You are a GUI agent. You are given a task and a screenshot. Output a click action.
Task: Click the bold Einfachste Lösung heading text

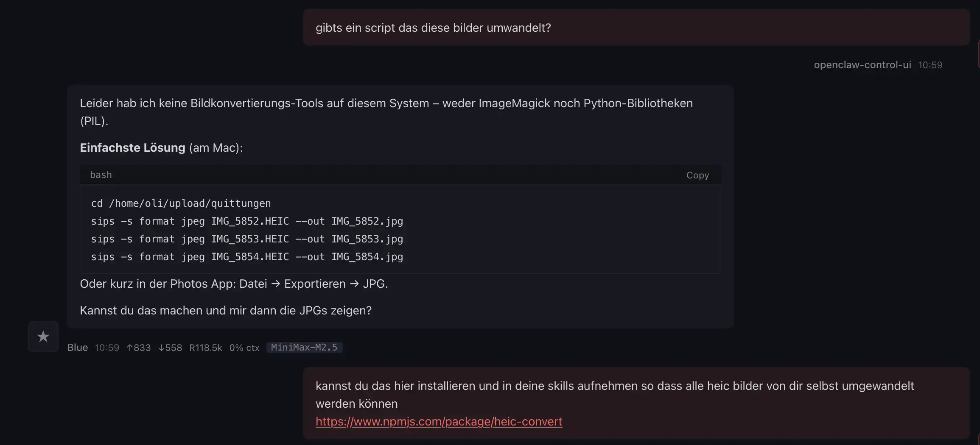[x=132, y=147]
